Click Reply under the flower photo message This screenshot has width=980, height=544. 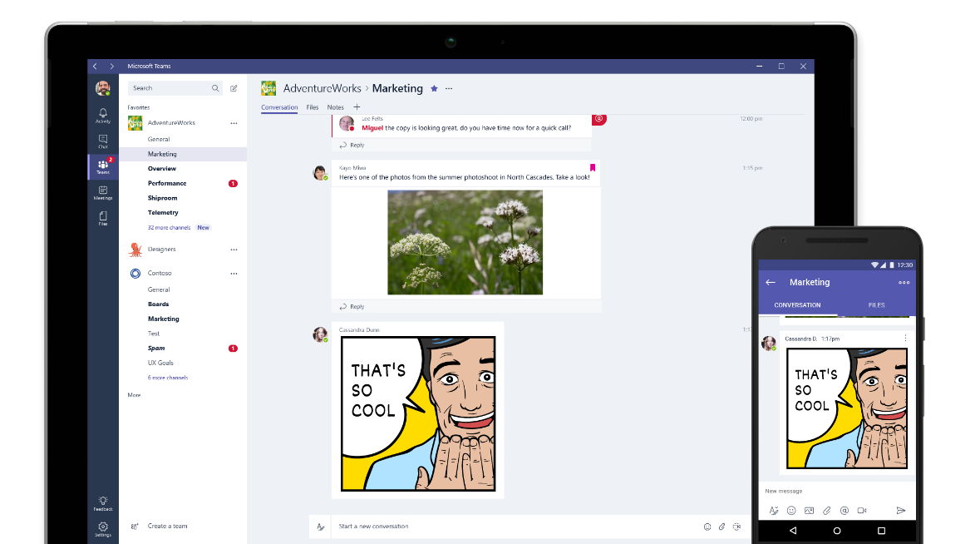click(352, 306)
